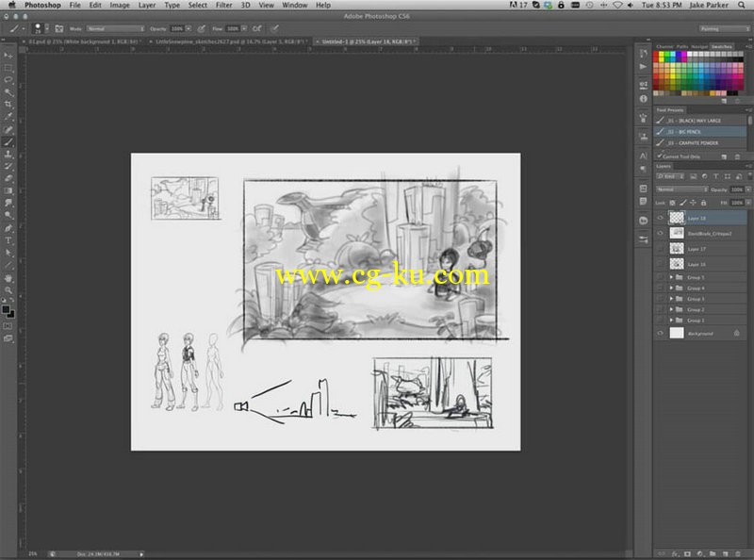
Task: Open the Window menu
Action: pos(294,5)
